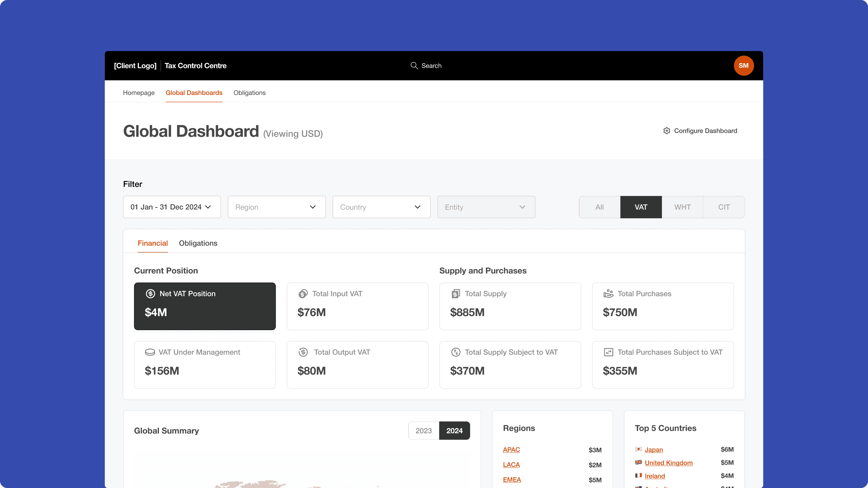Image resolution: width=868 pixels, height=488 pixels.
Task: Click the VAT Under Management icon
Action: point(150,352)
